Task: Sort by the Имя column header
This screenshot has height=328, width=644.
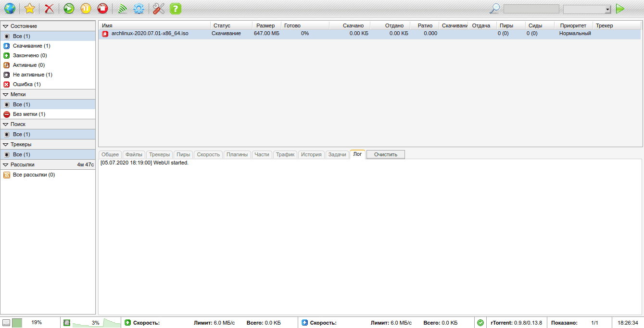Action: tap(154, 25)
